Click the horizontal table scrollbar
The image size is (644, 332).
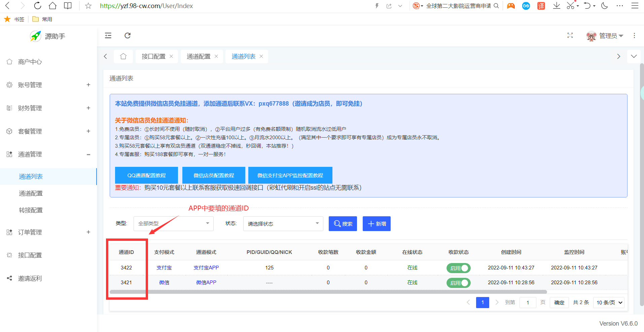[x=328, y=292]
